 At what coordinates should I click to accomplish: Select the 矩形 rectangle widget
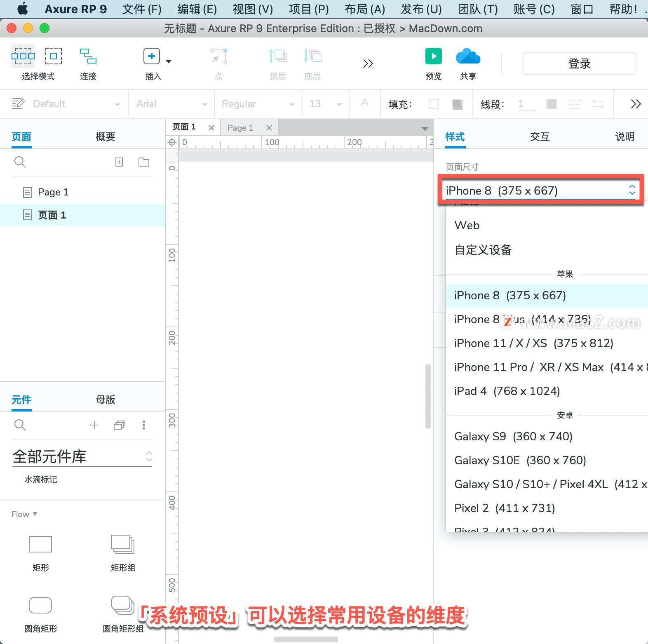pyautogui.click(x=40, y=553)
